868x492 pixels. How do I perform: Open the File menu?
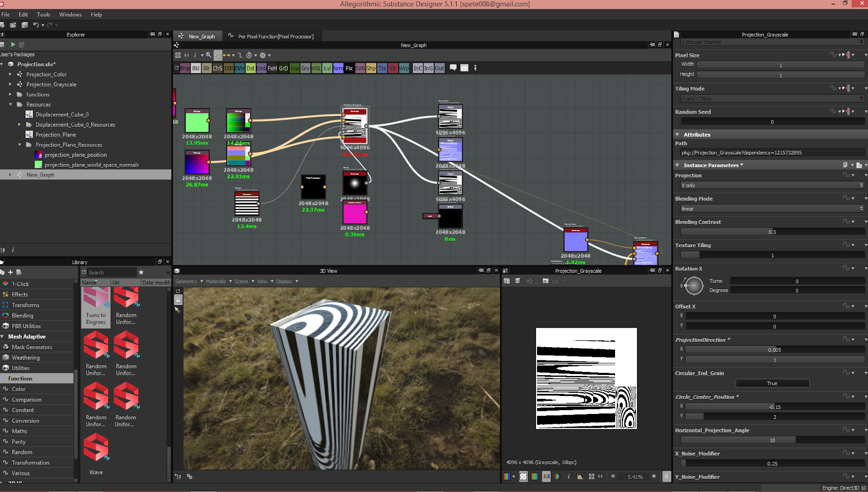tap(5, 15)
